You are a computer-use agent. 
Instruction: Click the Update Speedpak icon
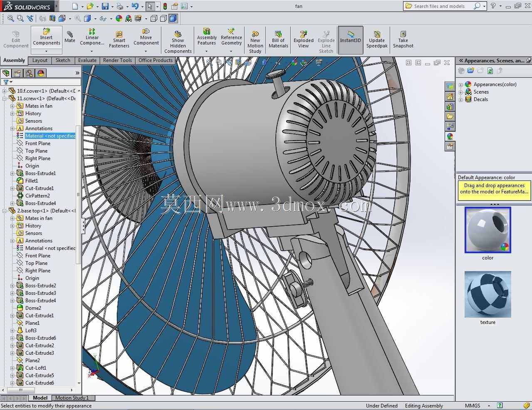tap(377, 40)
